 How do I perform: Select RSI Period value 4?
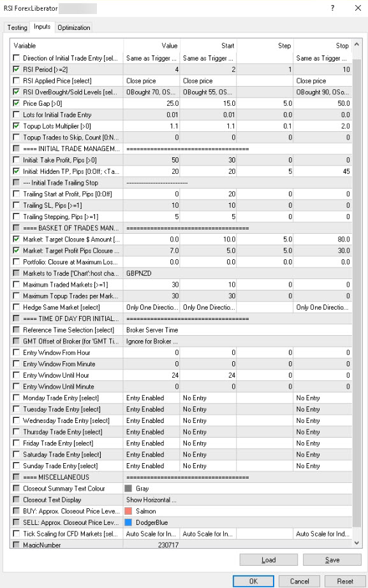click(152, 69)
